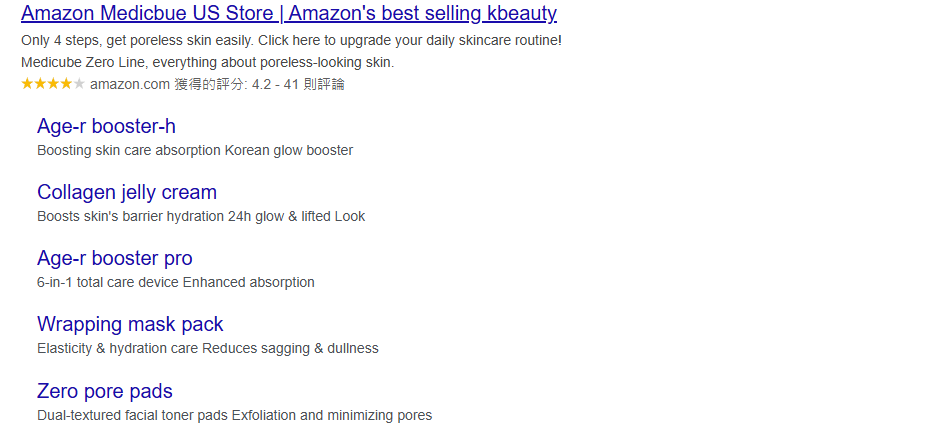Visit the Wrapping mask pack link
Image resolution: width=946 pixels, height=443 pixels.
[x=130, y=324]
